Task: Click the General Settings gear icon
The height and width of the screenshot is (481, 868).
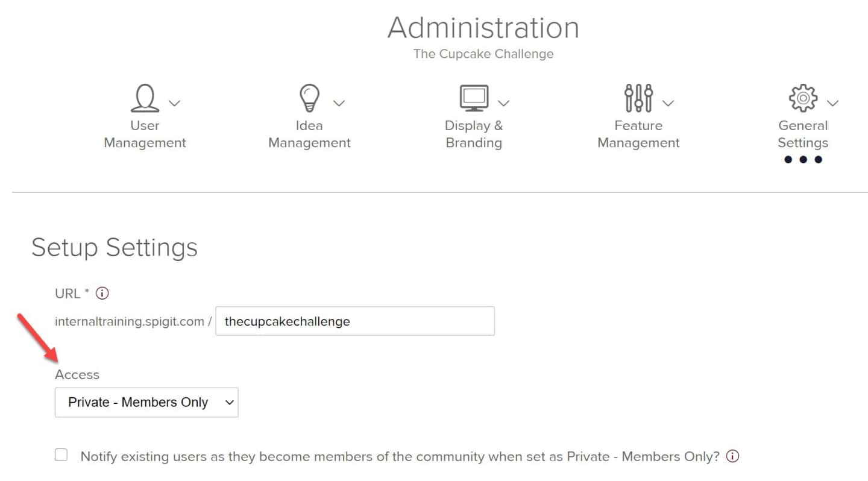Action: 803,98
